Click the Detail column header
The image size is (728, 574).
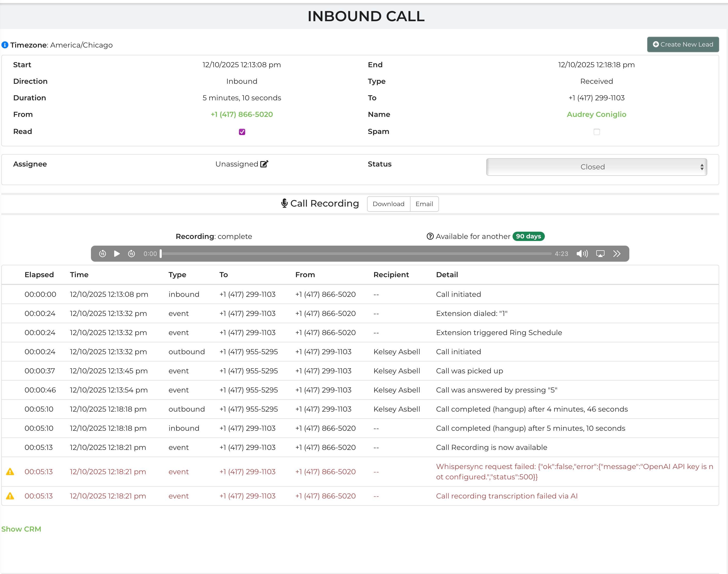tap(447, 275)
